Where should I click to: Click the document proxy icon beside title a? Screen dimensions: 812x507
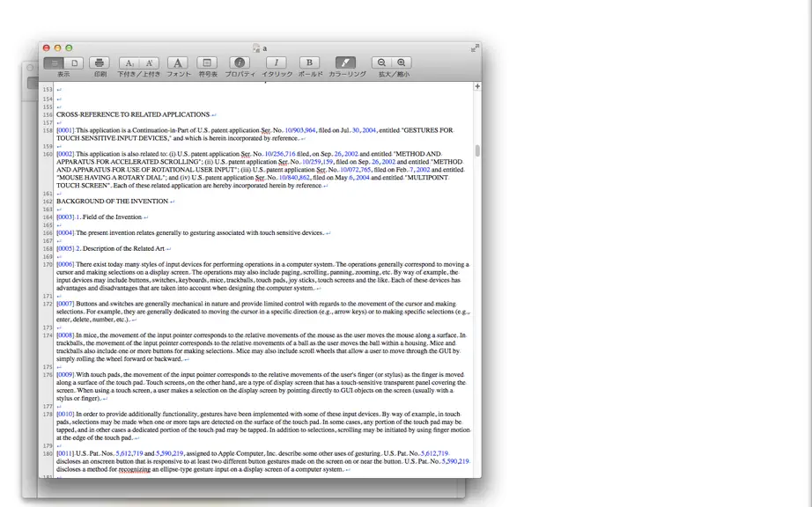[255, 48]
